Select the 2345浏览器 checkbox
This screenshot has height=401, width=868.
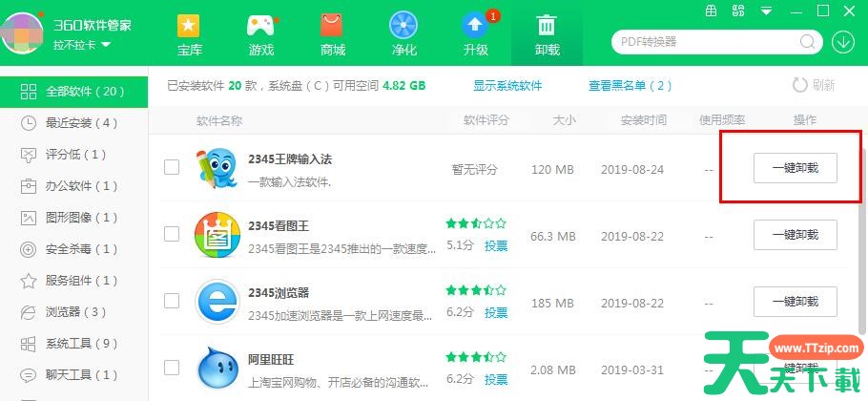pyautogui.click(x=172, y=301)
